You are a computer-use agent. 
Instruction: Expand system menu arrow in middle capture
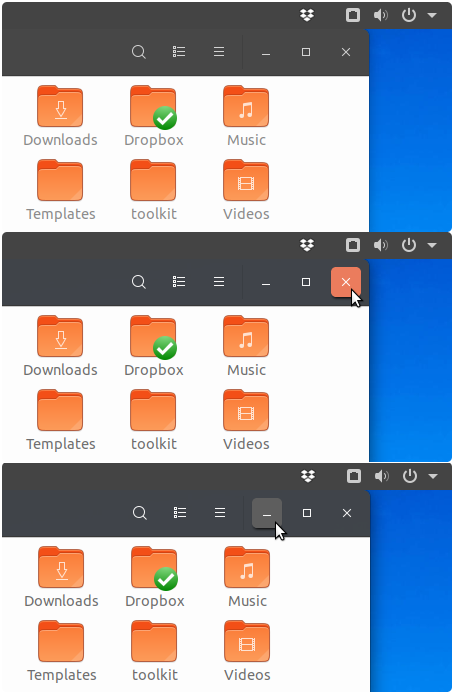pyautogui.click(x=432, y=245)
